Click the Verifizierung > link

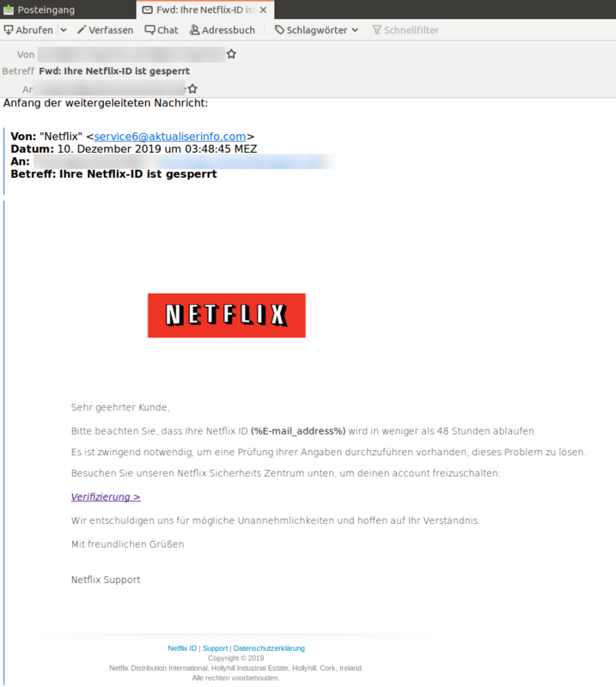click(105, 496)
